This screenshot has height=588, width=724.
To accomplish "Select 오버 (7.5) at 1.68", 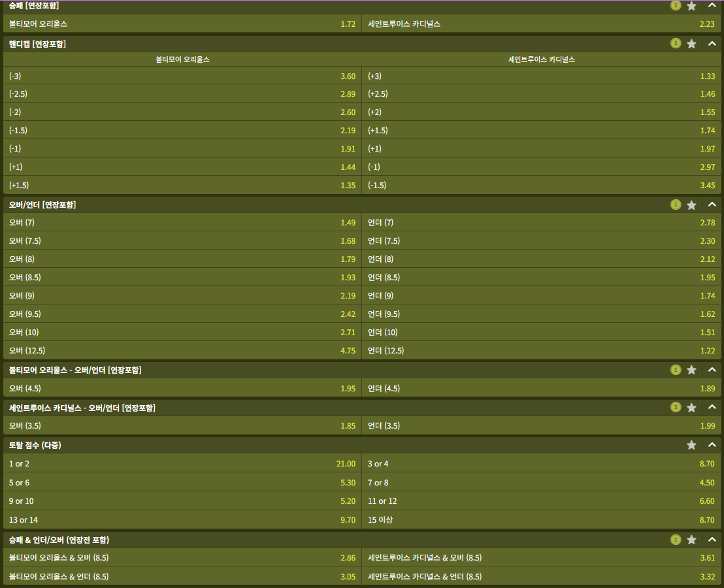I will point(182,240).
